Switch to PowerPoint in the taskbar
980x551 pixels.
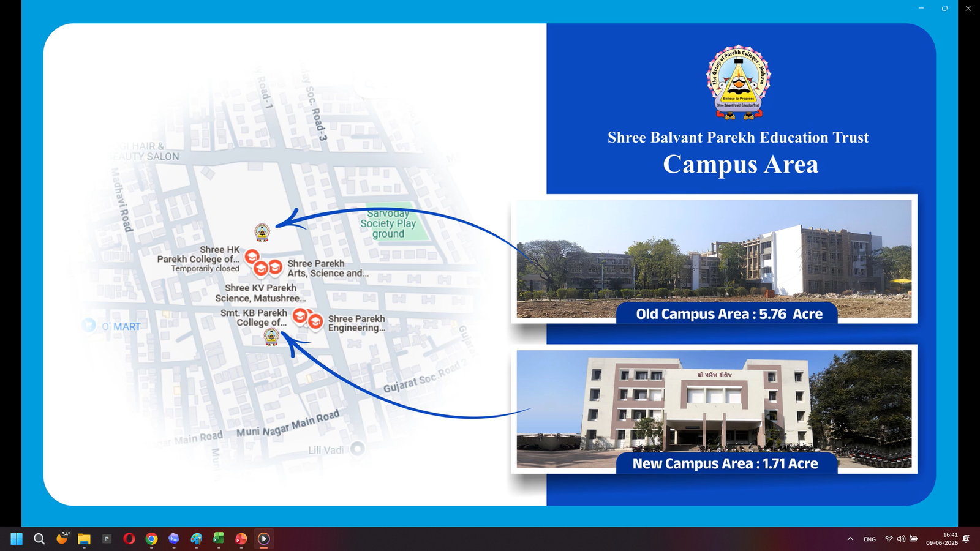pyautogui.click(x=241, y=539)
